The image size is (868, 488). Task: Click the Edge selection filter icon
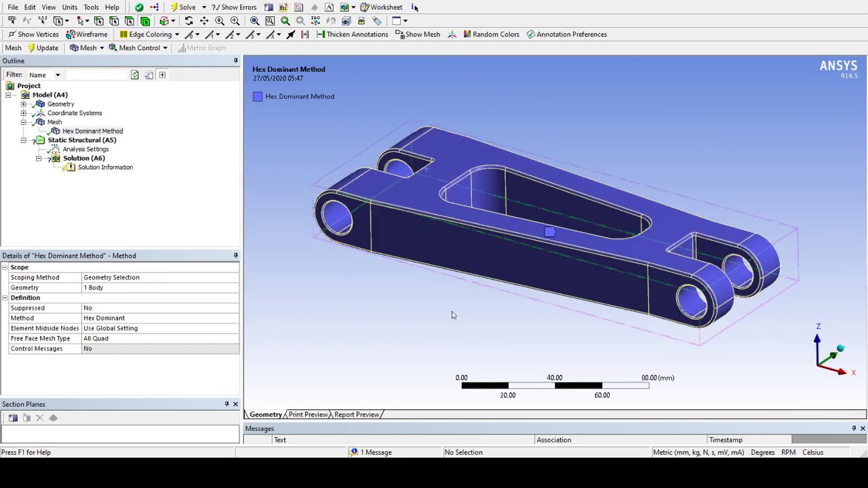[x=114, y=21]
